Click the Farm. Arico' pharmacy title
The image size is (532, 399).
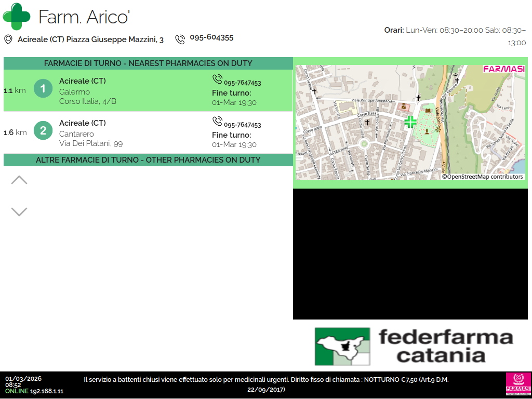(x=84, y=17)
